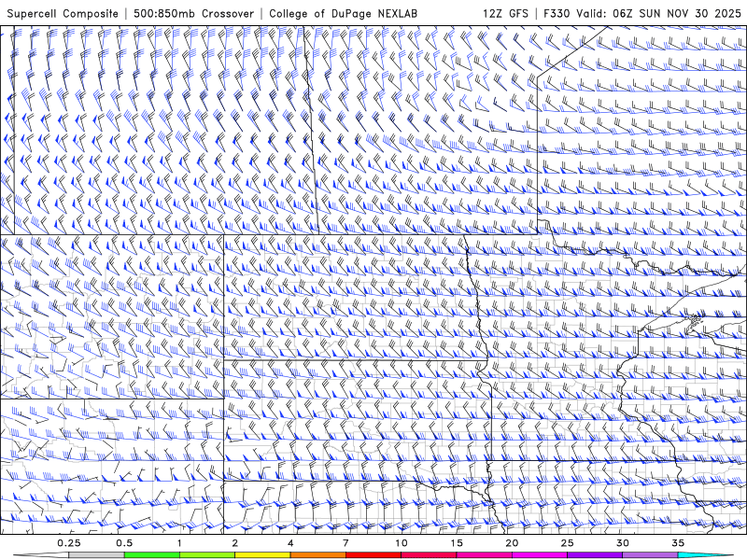The height and width of the screenshot is (560, 747).
Task: Click the 0.5 legend value
Action: point(124,543)
